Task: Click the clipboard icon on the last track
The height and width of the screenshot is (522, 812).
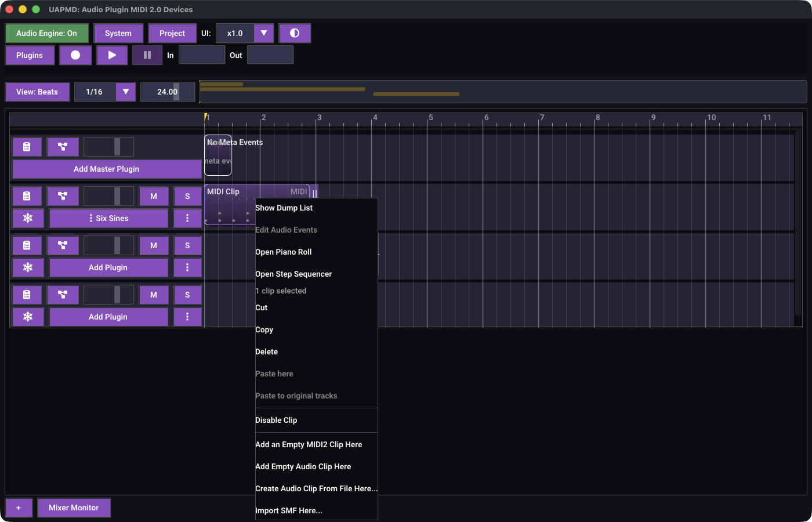Action: 27,295
